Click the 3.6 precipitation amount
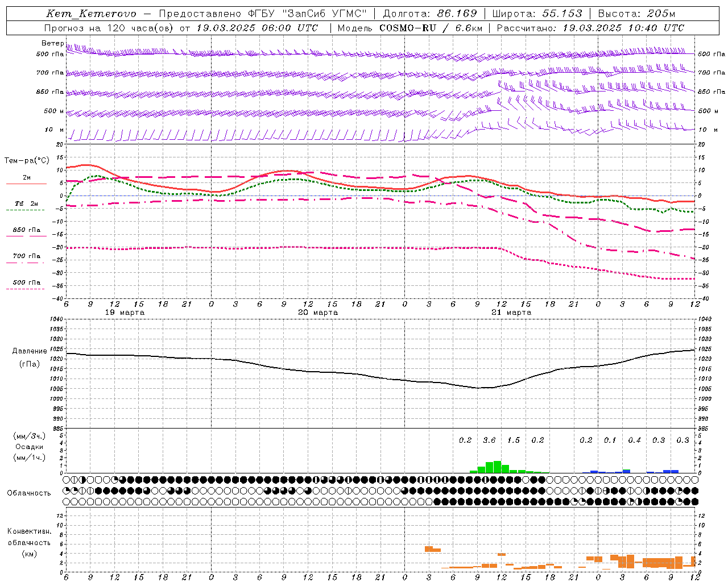This screenshot has height=582, width=728. pos(489,440)
